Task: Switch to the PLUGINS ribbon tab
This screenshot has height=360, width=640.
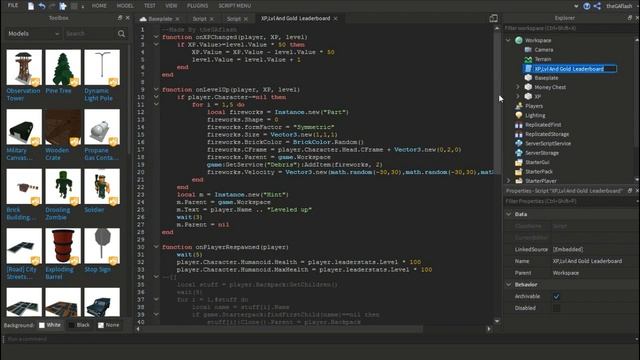Action: (198, 6)
